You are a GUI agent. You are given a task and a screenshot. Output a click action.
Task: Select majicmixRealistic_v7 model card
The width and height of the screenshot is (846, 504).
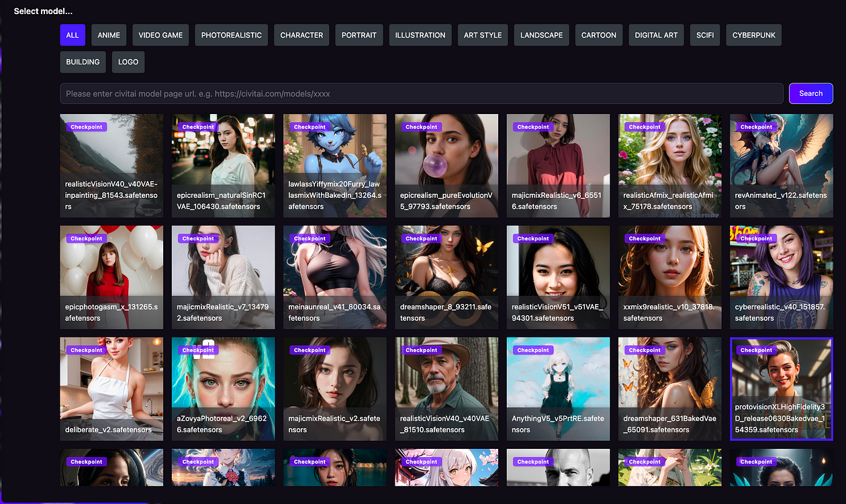click(x=223, y=277)
